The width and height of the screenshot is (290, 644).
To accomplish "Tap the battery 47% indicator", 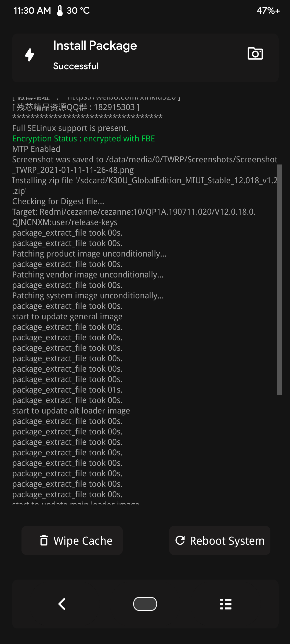I will [x=268, y=11].
